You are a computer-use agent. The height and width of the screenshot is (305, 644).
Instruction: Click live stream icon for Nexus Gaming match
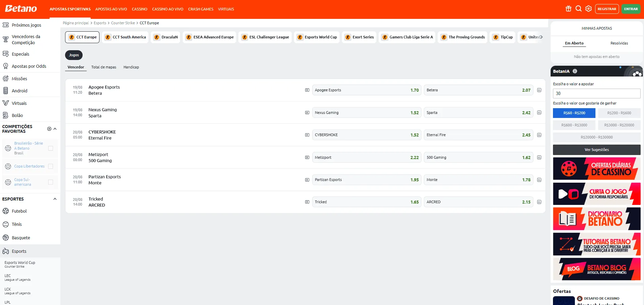(307, 113)
